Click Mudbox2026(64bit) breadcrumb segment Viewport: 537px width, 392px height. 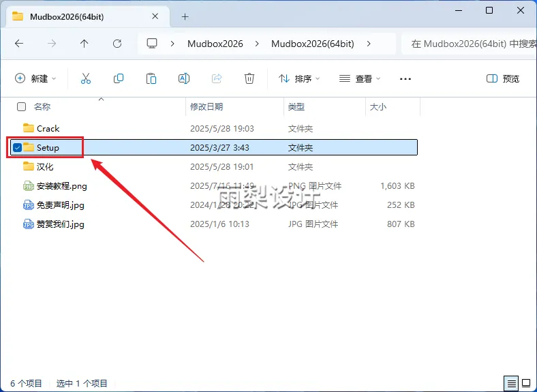313,44
